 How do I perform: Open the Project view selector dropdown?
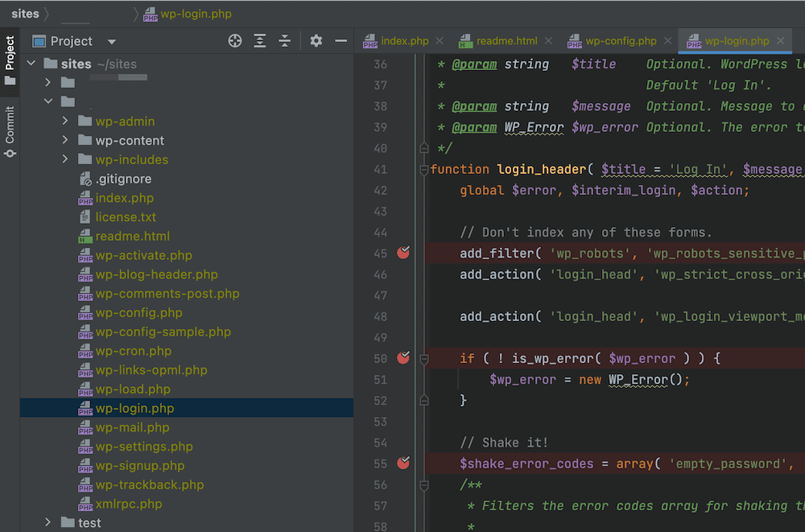[x=111, y=40]
